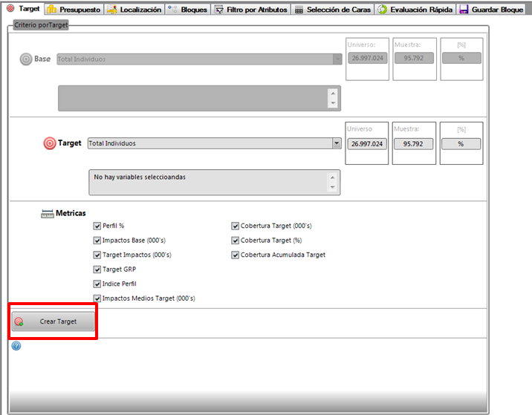This screenshot has width=532, height=415.
Task: Uncheck the Perfil % metric
Action: [97, 226]
